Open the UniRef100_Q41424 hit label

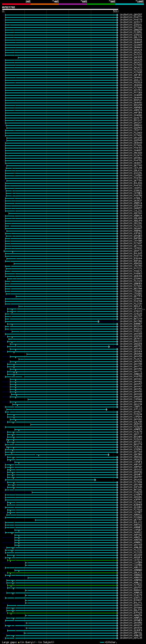[x=131, y=50]
